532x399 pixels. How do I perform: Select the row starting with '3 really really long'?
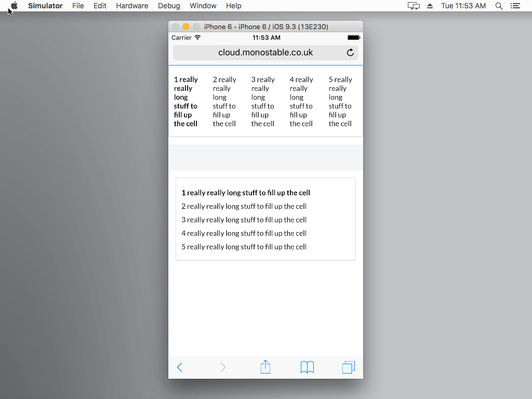coord(244,219)
